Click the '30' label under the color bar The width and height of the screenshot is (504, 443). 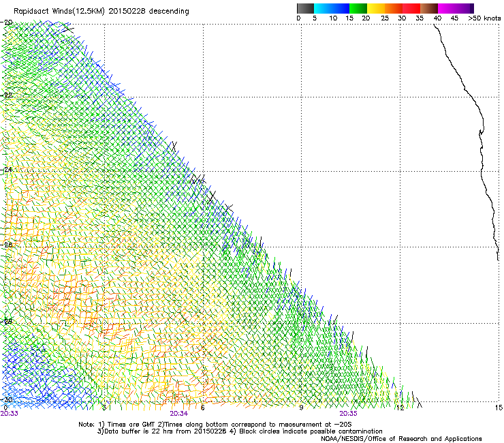[402, 18]
